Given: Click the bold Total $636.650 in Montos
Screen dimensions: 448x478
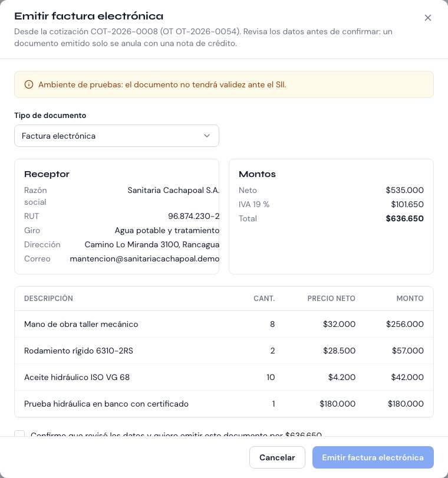Looking at the screenshot, I should (x=404, y=218).
